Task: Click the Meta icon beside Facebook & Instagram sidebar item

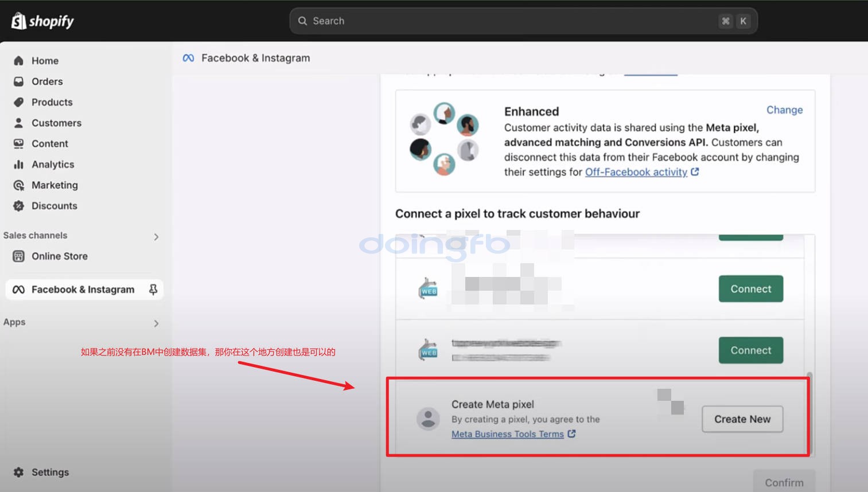Action: [x=18, y=290]
